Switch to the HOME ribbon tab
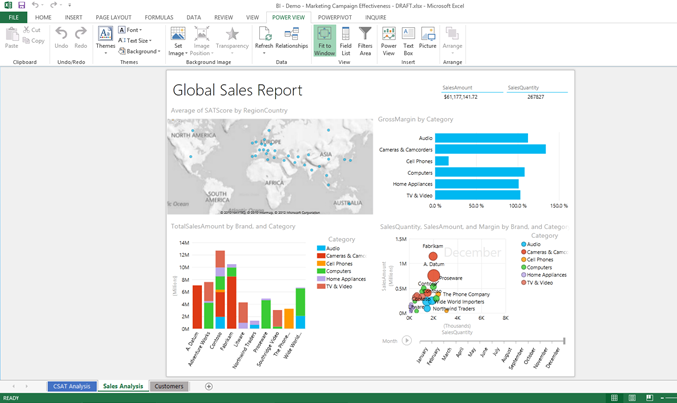Image resolution: width=677 pixels, height=403 pixels. [x=43, y=17]
